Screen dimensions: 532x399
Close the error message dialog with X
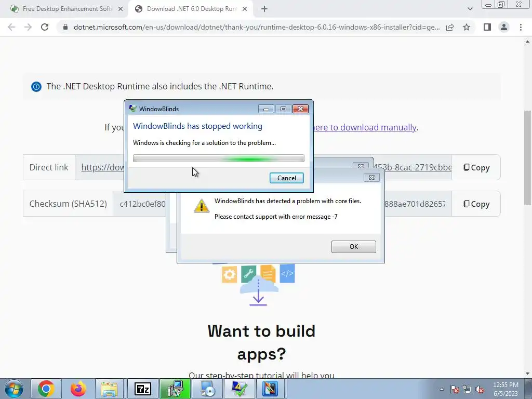(x=371, y=178)
